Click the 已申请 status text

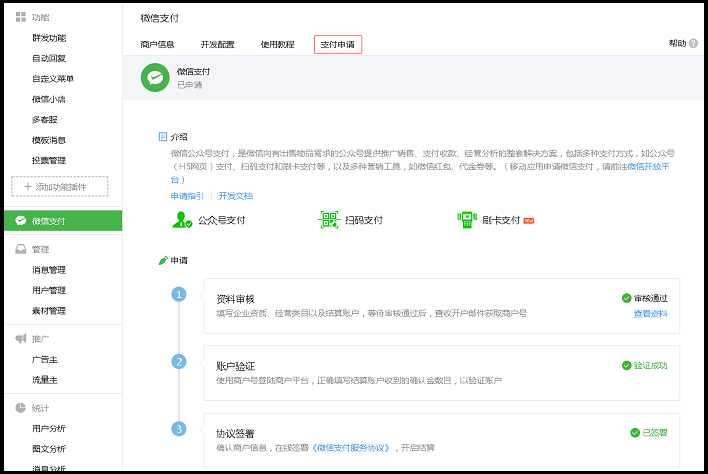[189, 84]
